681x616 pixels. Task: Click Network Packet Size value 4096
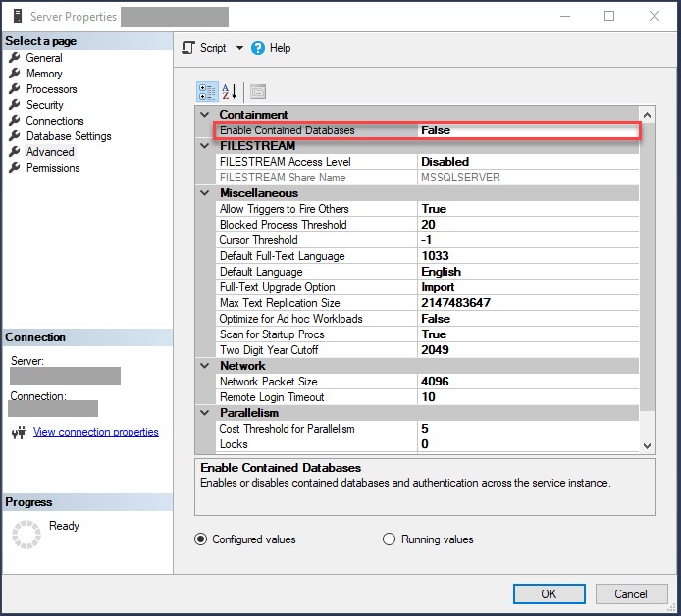click(528, 382)
